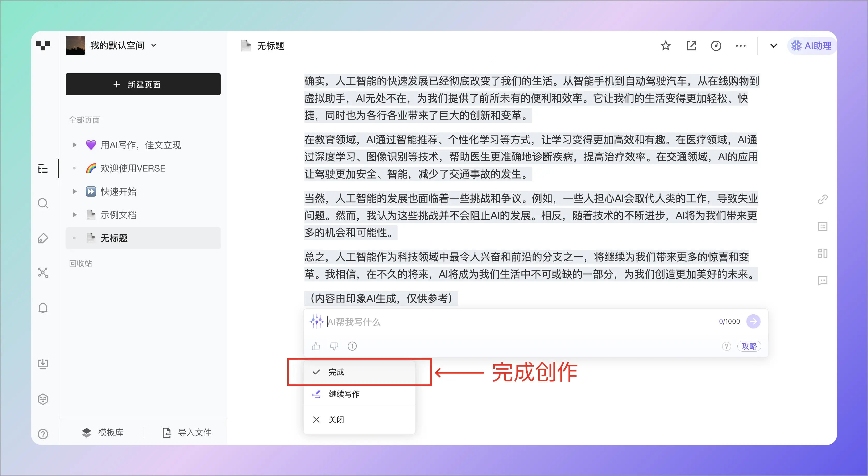Click the thumbs-up feedback icon
The height and width of the screenshot is (476, 868).
pyautogui.click(x=316, y=346)
